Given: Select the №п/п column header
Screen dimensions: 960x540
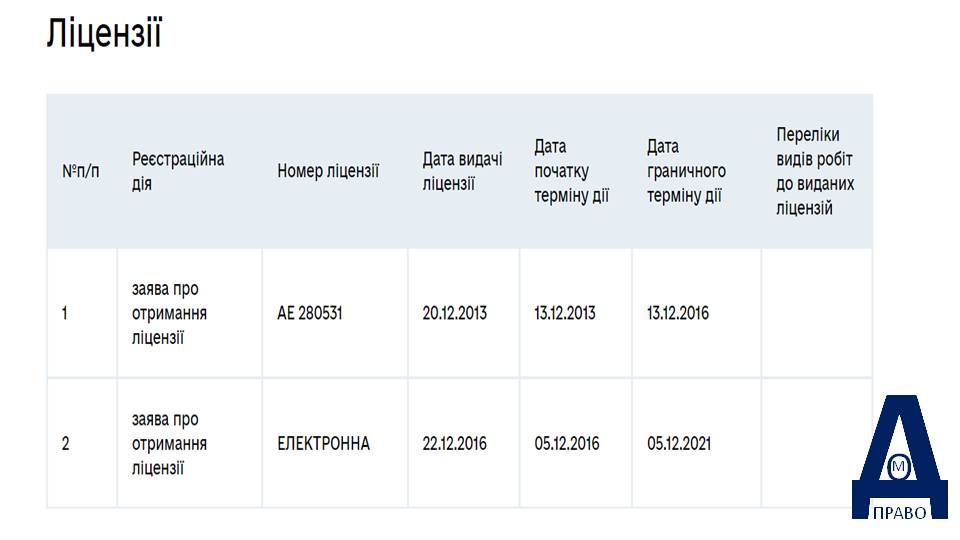Looking at the screenshot, I should pos(81,171).
